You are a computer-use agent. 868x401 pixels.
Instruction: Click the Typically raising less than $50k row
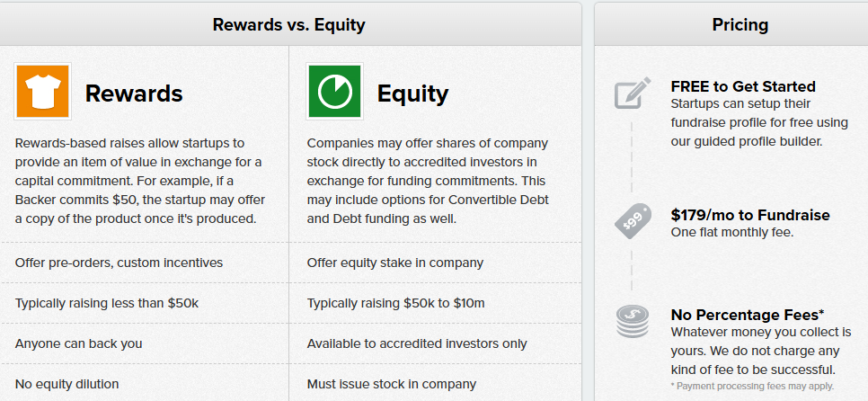click(x=145, y=303)
